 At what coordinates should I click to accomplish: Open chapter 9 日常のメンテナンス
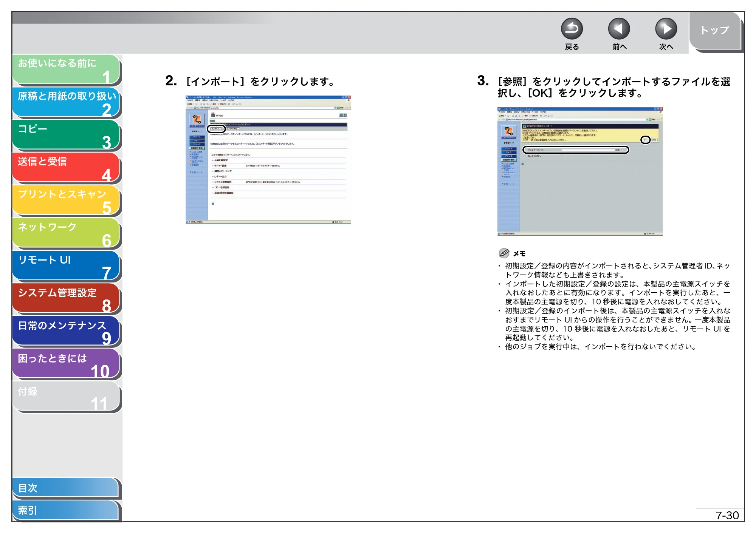tap(66, 332)
